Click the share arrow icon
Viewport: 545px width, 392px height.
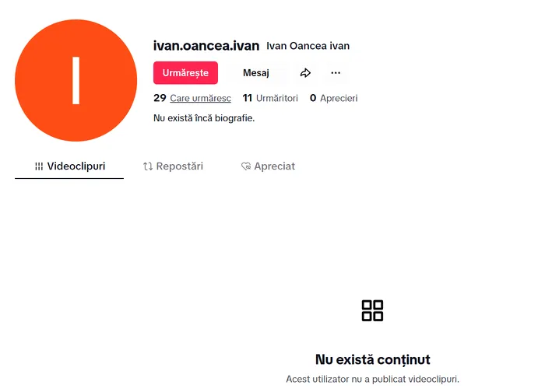306,73
